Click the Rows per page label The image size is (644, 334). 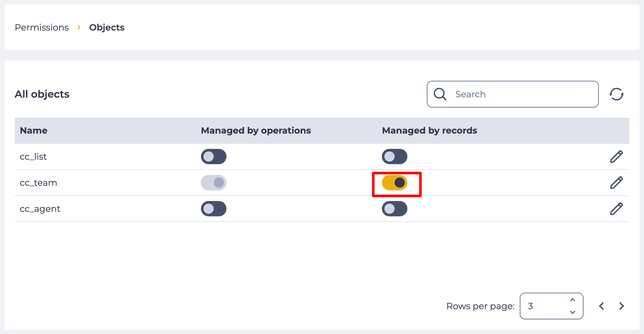(480, 306)
